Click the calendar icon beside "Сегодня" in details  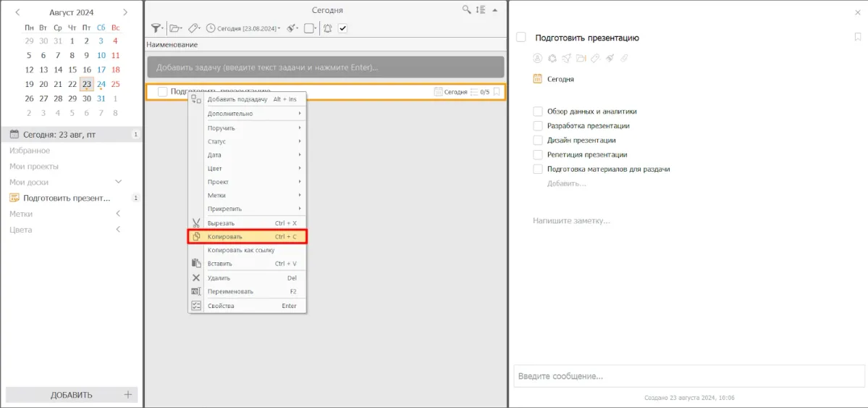point(537,79)
